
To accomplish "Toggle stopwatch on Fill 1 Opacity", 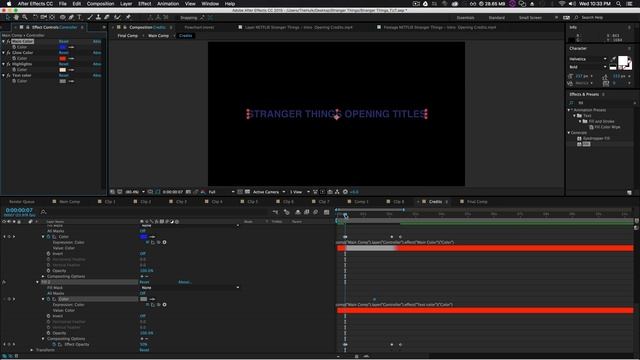I will [49, 271].
